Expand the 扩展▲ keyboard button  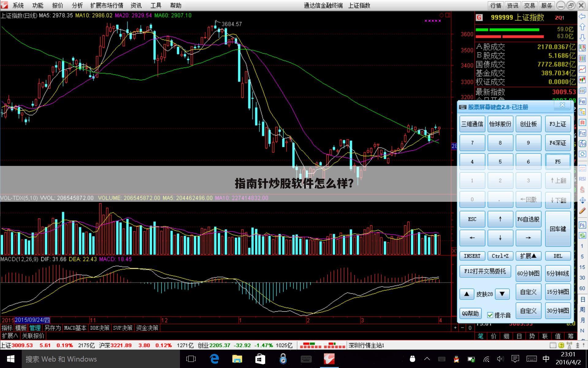click(x=528, y=256)
